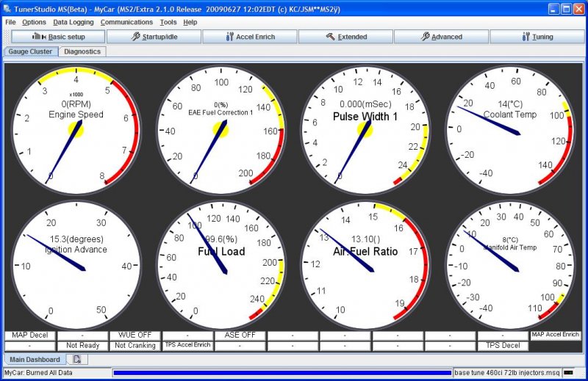Click the Extended button's hammer icon

pos(330,37)
